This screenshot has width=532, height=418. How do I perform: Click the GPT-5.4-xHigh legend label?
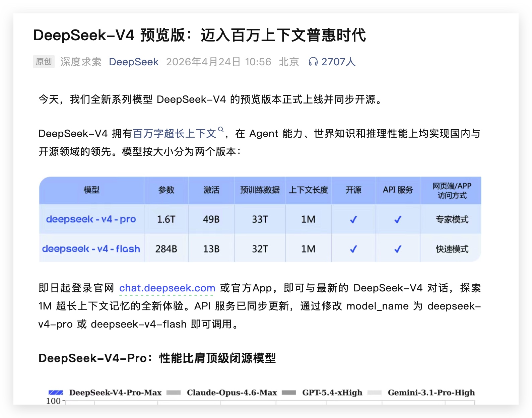pos(332,393)
